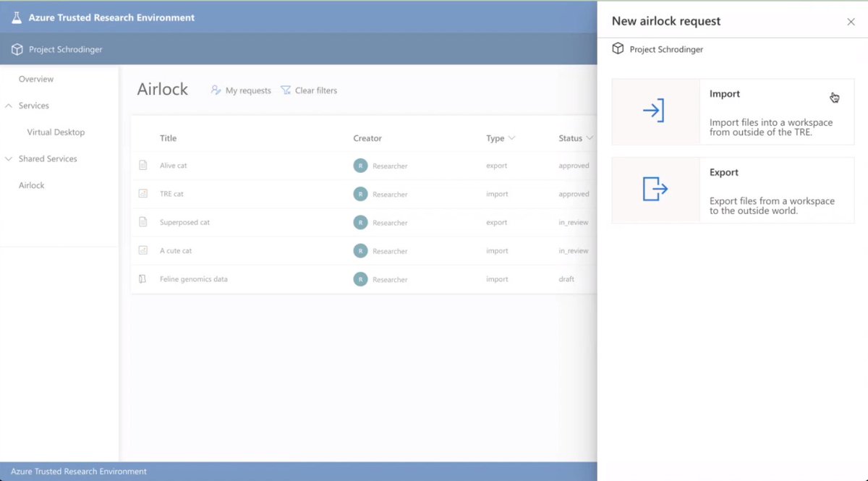The height and width of the screenshot is (481, 868).
Task: Select Shared Services in the sidebar
Action: tap(48, 158)
